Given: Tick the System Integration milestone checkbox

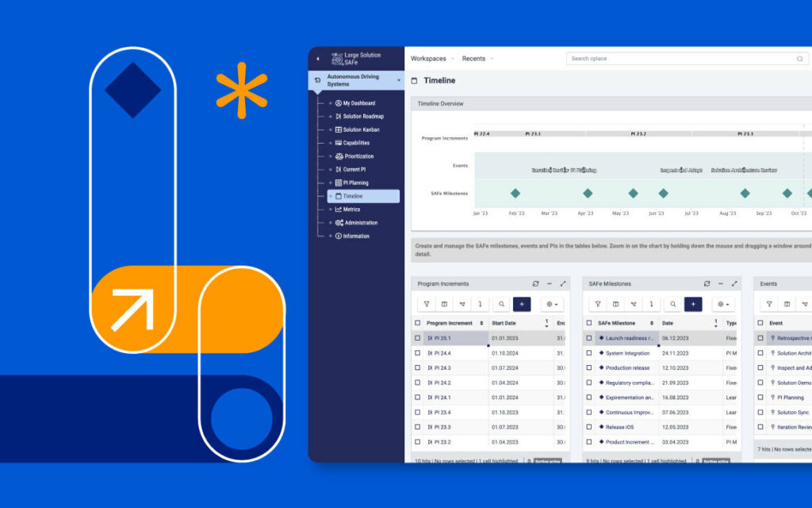Looking at the screenshot, I should coord(589,353).
